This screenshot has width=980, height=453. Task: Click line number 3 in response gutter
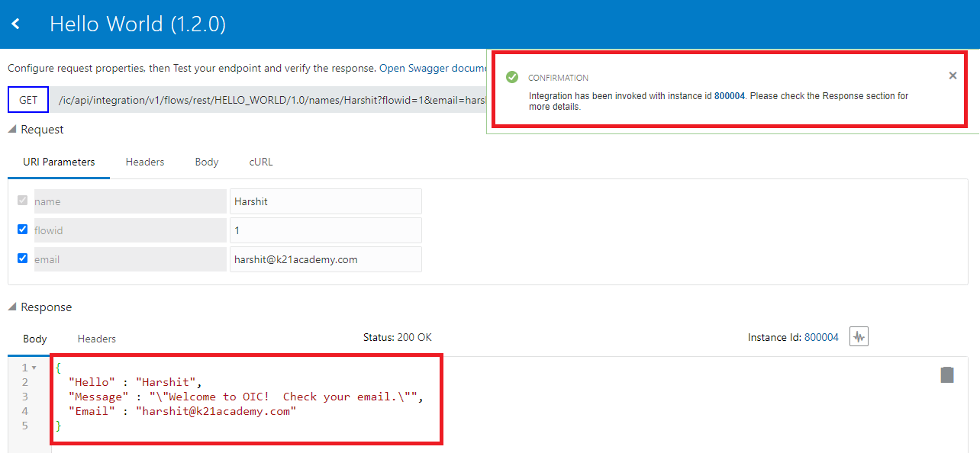click(25, 397)
